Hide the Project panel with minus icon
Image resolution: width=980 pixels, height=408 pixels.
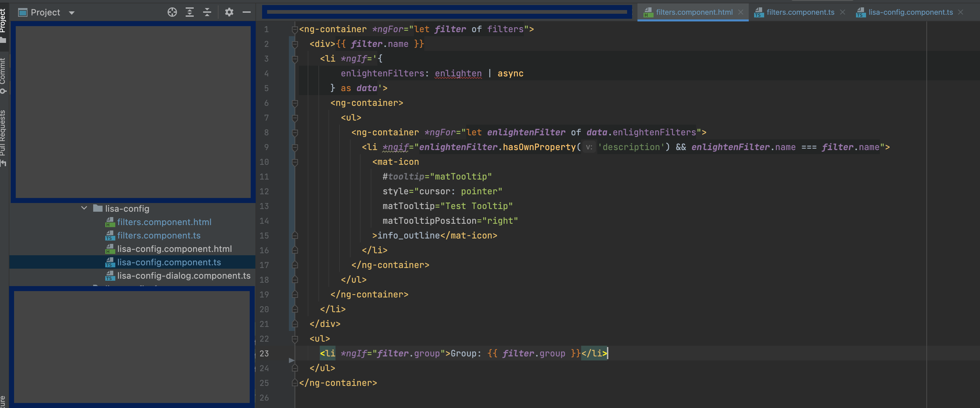click(x=247, y=12)
